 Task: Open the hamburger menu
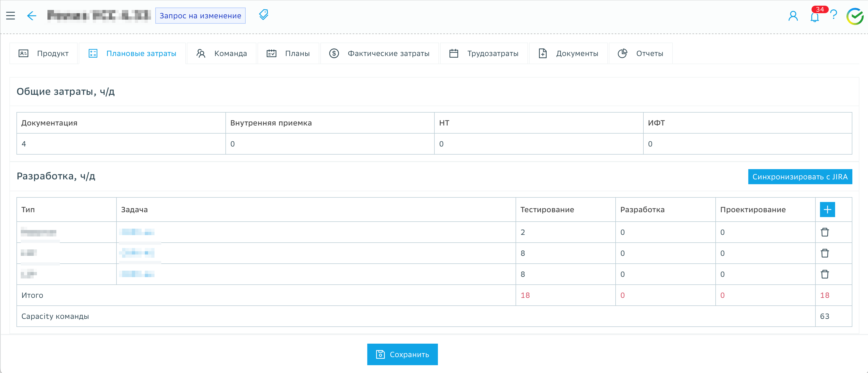point(11,16)
